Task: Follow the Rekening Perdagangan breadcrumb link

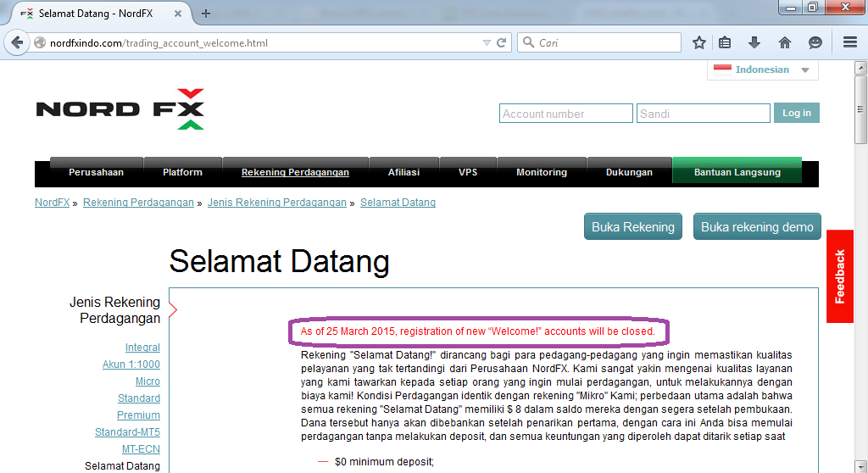Action: [x=138, y=203]
